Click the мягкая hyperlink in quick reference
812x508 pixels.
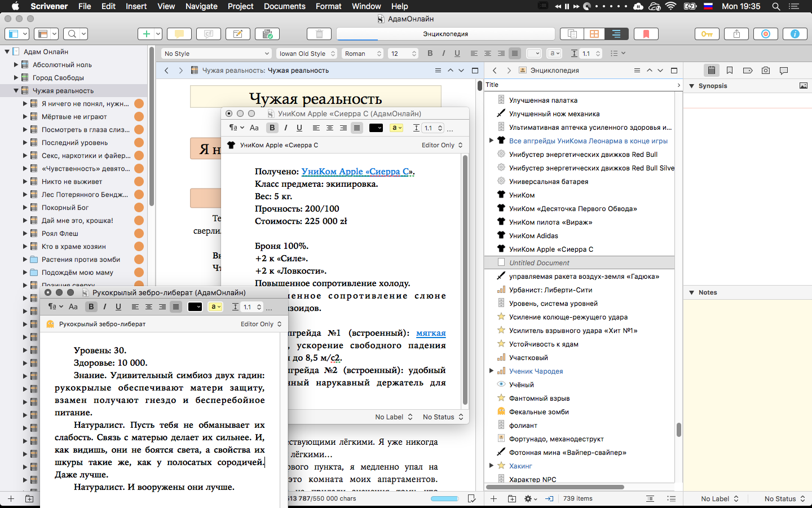[431, 333]
